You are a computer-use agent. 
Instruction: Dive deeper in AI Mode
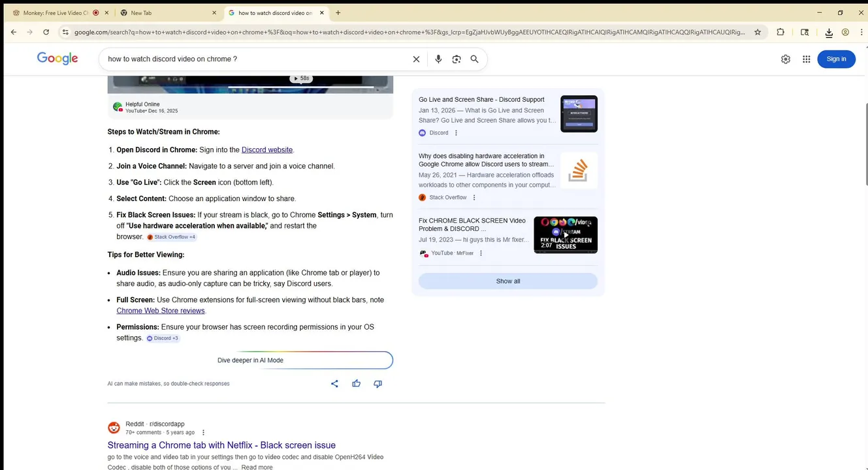250,360
